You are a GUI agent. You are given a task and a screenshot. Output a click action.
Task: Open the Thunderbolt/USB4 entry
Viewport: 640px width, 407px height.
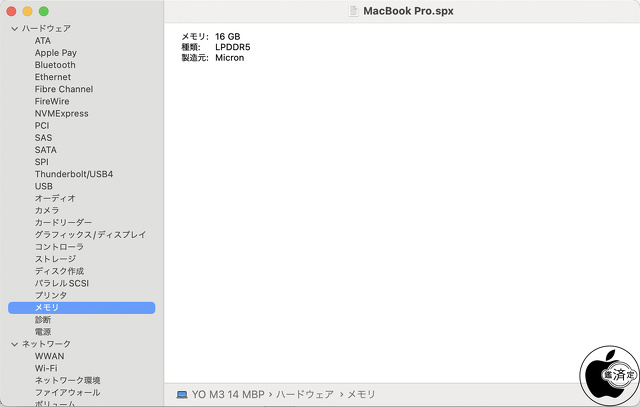click(x=73, y=174)
